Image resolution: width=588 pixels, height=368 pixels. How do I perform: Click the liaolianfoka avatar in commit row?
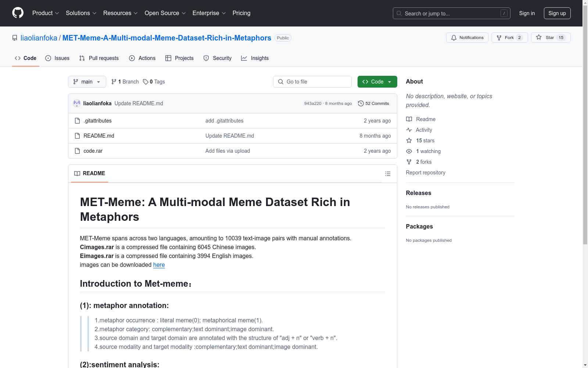[77, 103]
